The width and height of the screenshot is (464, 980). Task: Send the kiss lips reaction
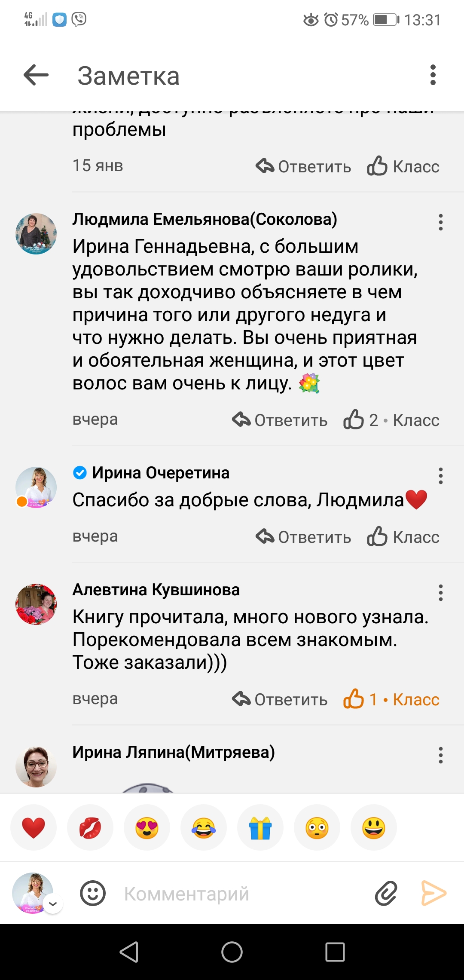point(90,828)
